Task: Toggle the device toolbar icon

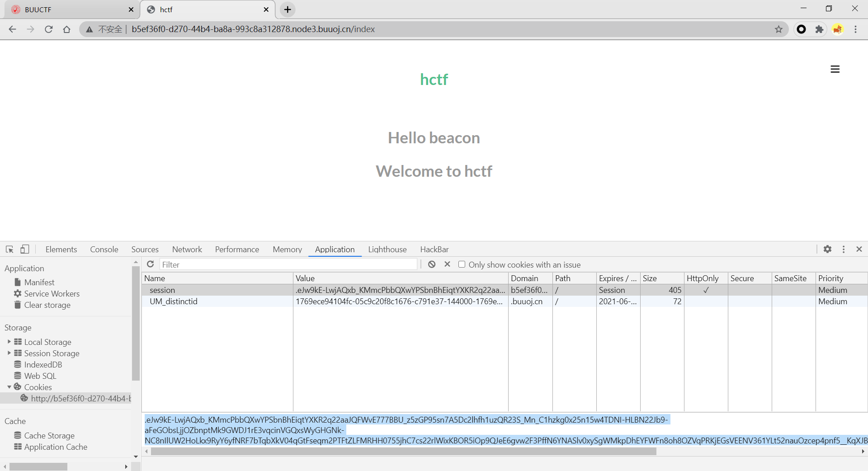Action: 25,249
